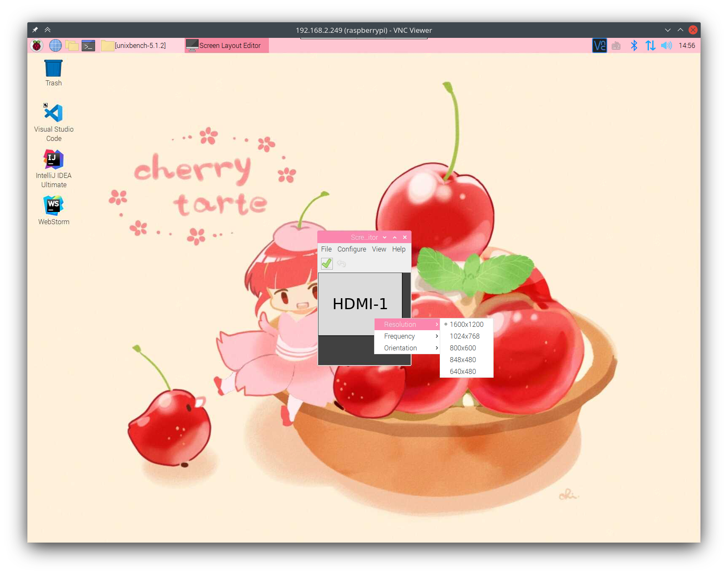728x575 pixels.
Task: Click the VNC server tray icon
Action: pos(599,45)
